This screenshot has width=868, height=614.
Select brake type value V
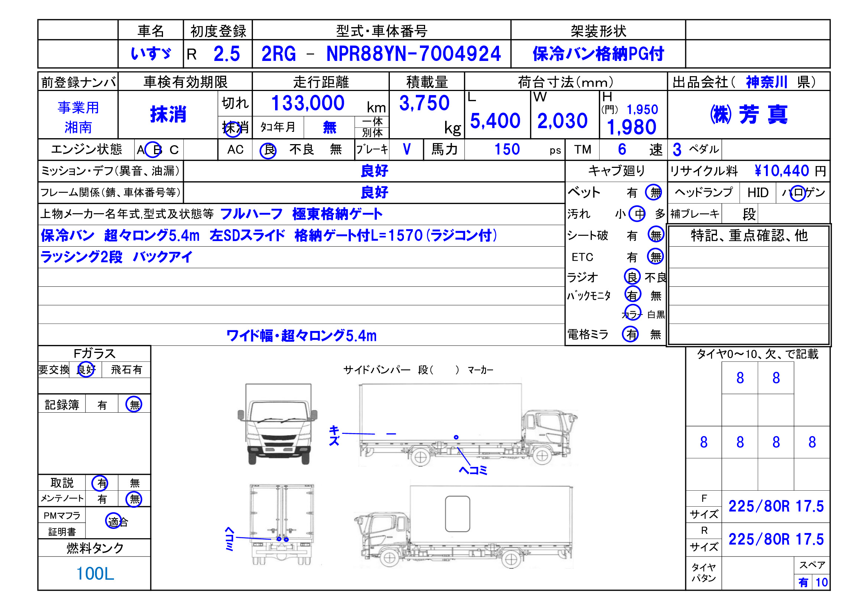tap(407, 149)
